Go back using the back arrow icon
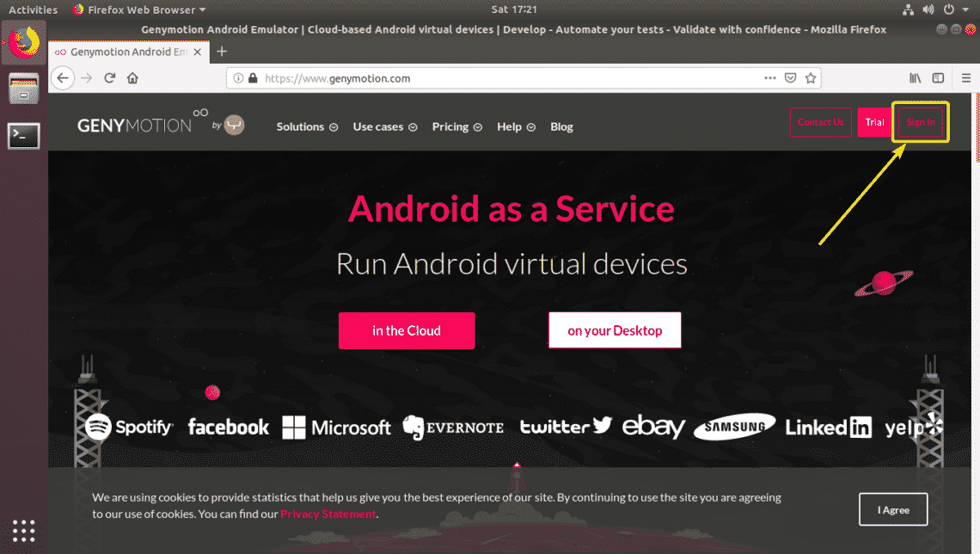This screenshot has width=980, height=554. pyautogui.click(x=62, y=78)
